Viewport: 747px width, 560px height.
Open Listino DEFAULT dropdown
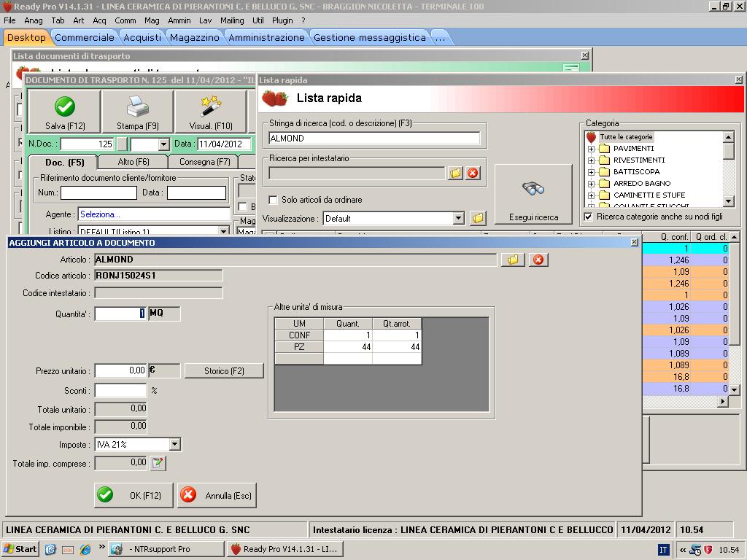[x=223, y=231]
